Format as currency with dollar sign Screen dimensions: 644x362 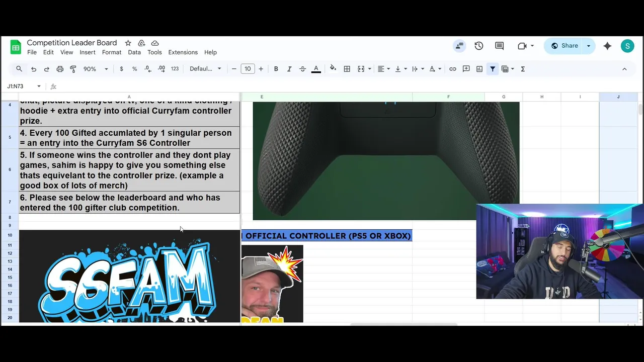pyautogui.click(x=121, y=69)
